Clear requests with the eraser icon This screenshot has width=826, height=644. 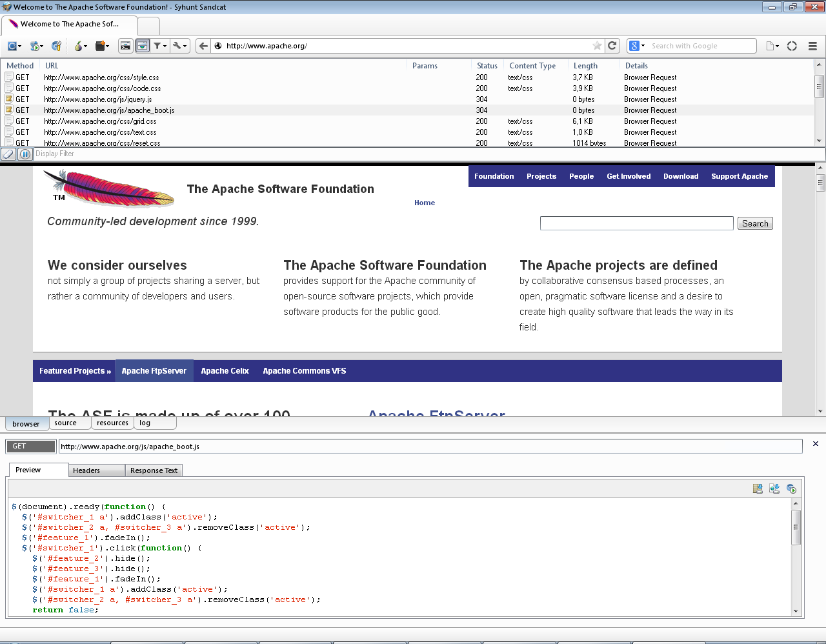coord(8,154)
